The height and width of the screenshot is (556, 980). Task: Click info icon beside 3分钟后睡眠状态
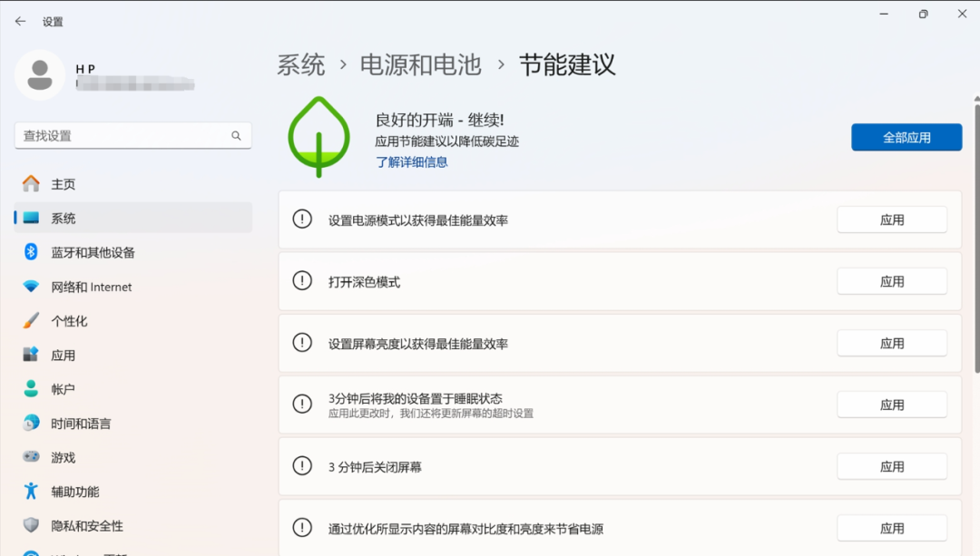302,405
